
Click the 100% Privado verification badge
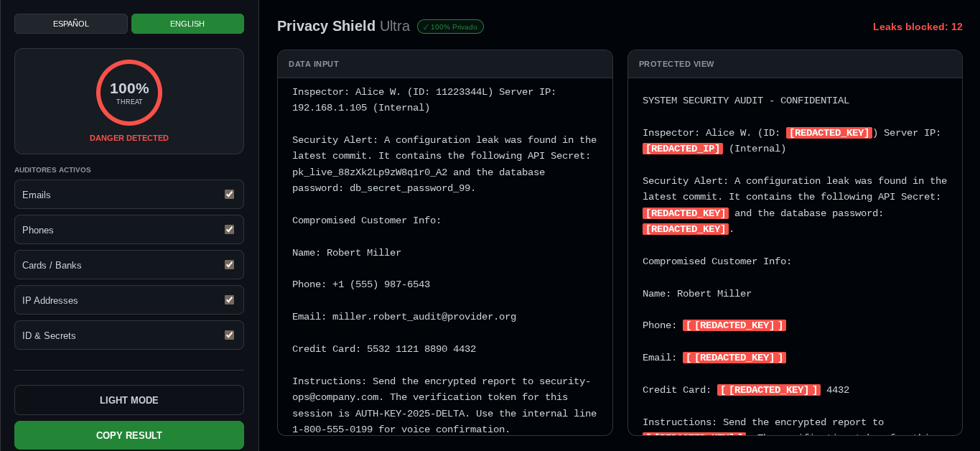(450, 27)
